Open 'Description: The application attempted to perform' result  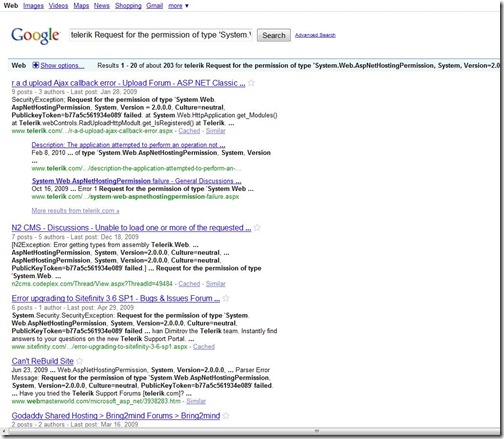(x=128, y=145)
